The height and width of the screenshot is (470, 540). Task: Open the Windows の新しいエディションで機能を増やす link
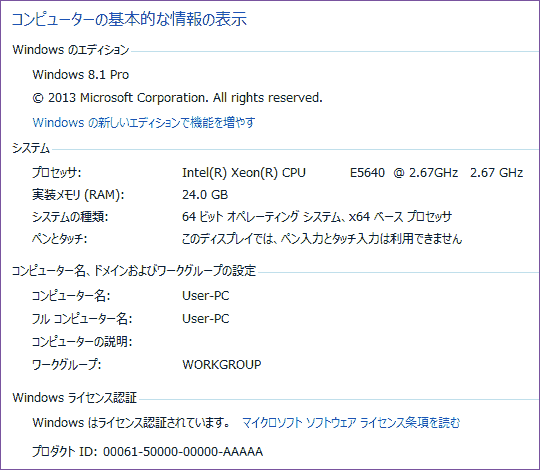[x=144, y=122]
